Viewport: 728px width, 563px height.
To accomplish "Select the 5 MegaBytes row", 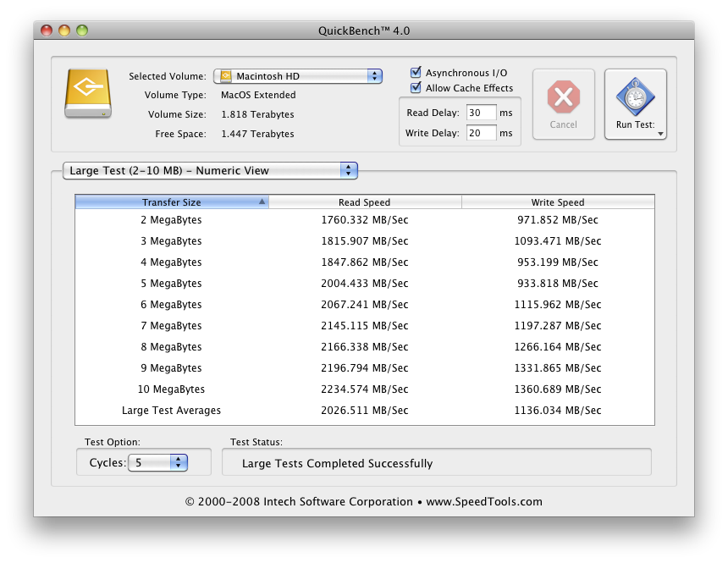I will click(x=365, y=284).
